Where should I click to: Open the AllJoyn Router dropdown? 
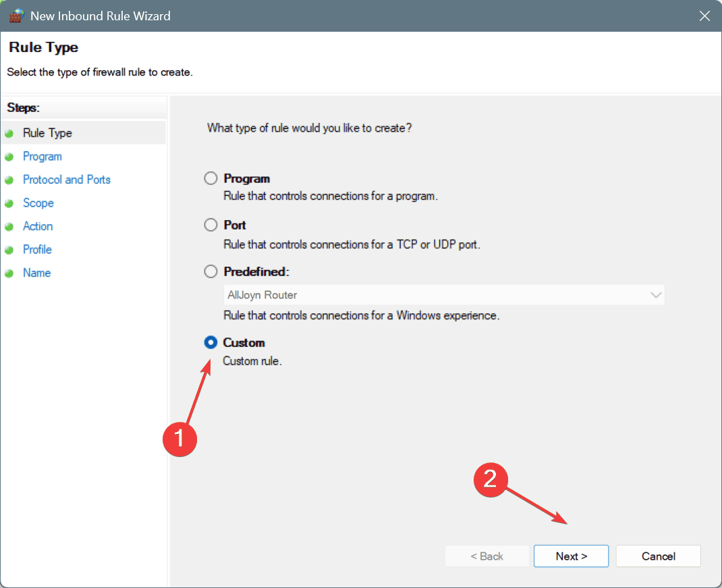[x=444, y=295]
